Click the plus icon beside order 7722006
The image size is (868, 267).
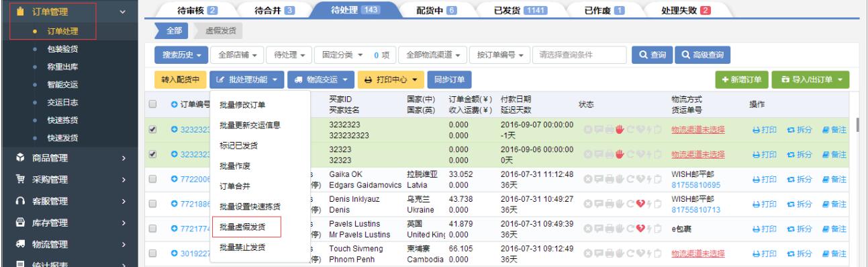(x=175, y=179)
